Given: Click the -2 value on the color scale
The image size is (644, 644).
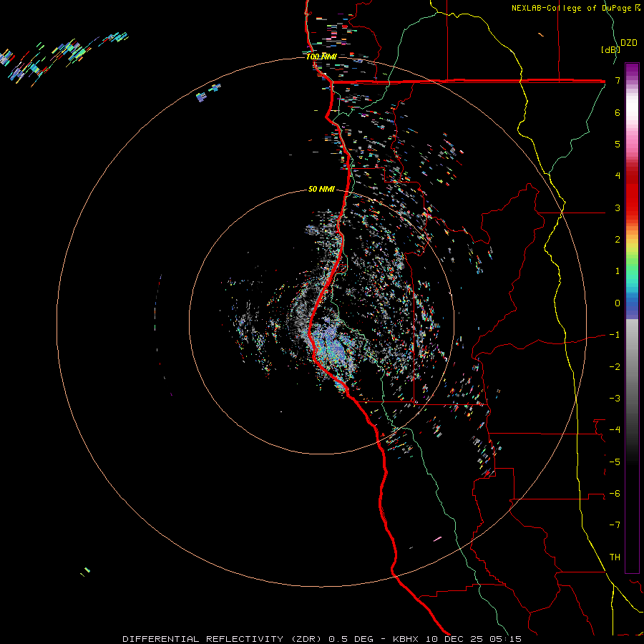Looking at the screenshot, I should (615, 366).
